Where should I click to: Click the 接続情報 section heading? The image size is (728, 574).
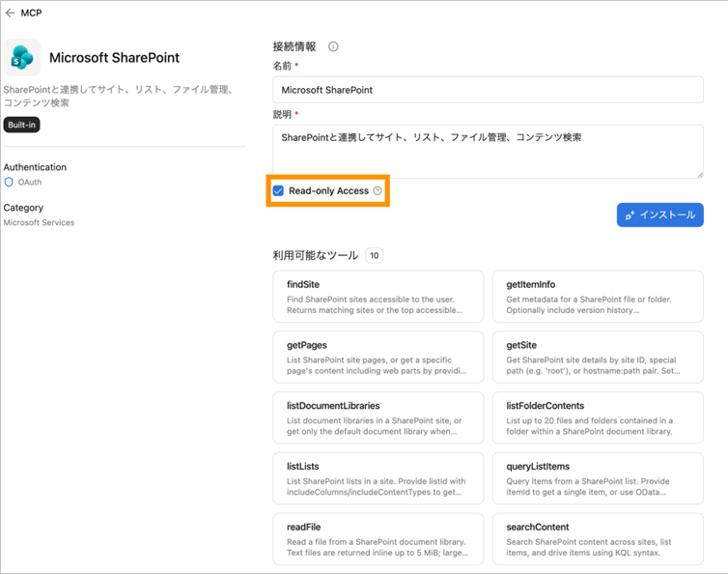294,46
